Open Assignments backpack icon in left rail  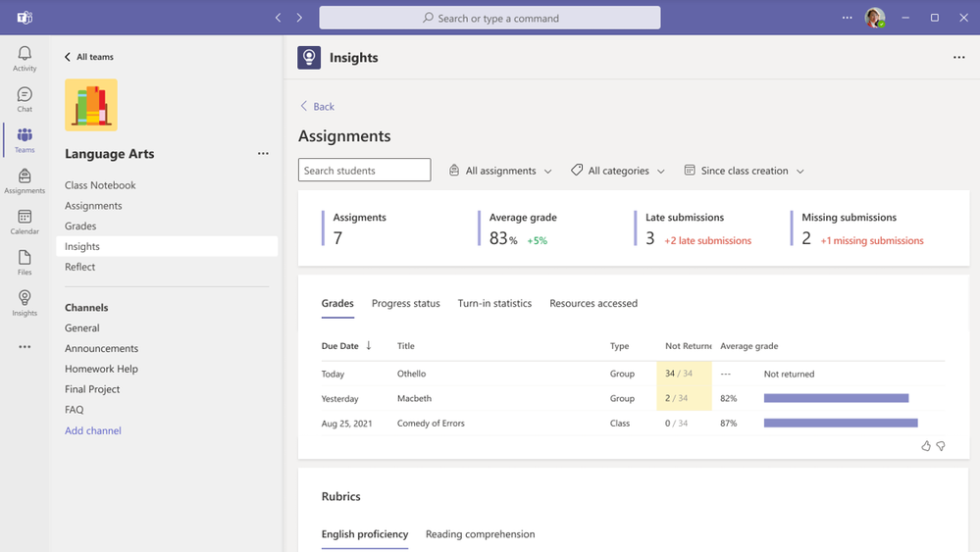click(x=25, y=181)
